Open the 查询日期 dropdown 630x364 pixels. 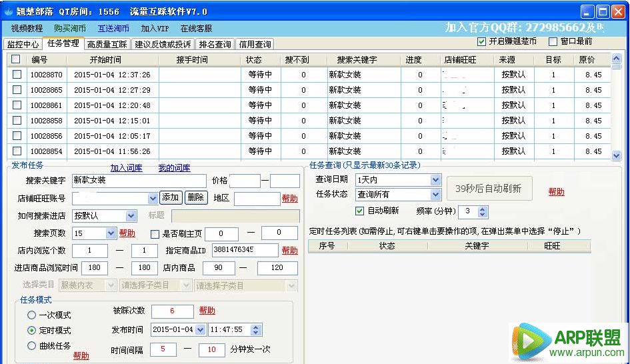(x=435, y=180)
